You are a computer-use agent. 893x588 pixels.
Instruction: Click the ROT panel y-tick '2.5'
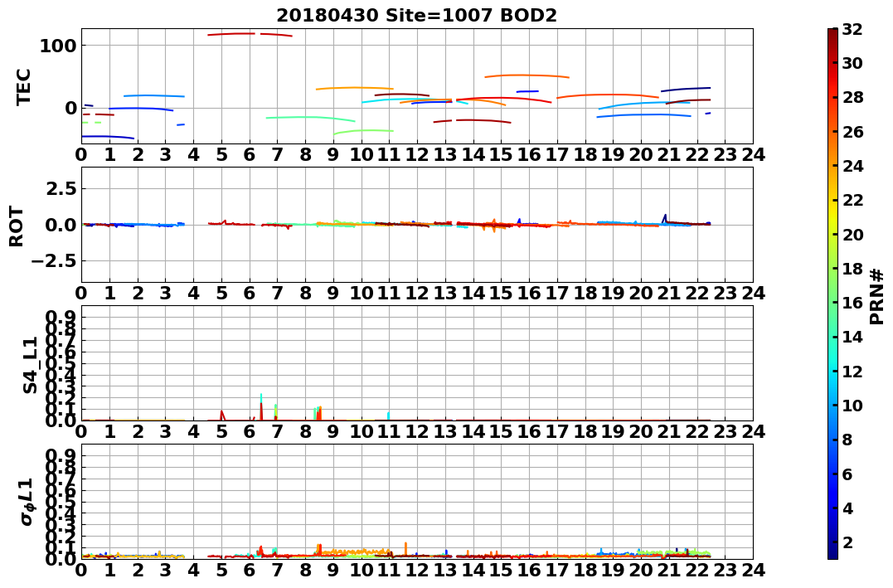point(61,188)
